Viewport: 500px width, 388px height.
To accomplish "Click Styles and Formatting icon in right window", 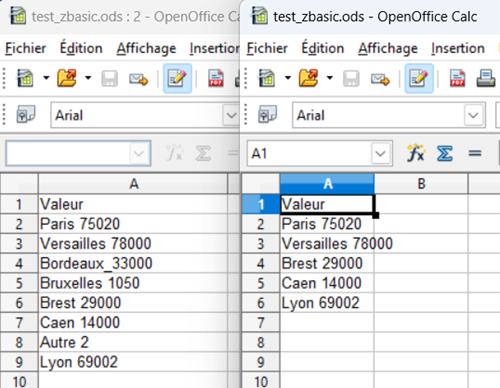I will point(268,115).
